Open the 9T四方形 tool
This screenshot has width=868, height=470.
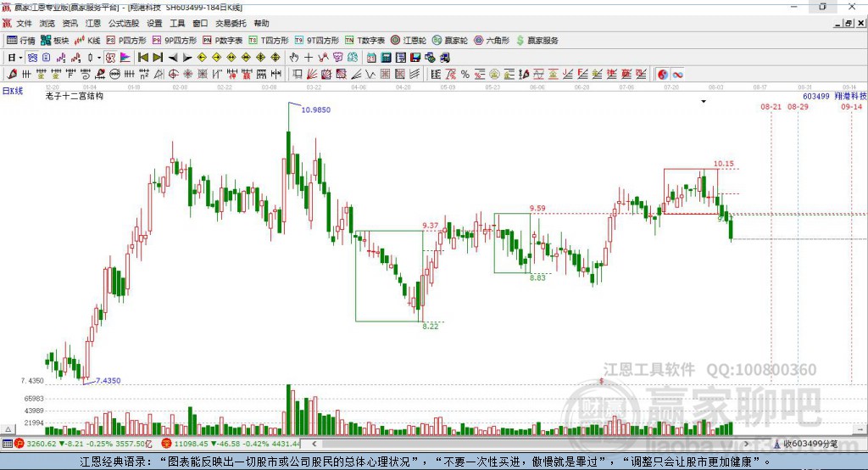317,41
